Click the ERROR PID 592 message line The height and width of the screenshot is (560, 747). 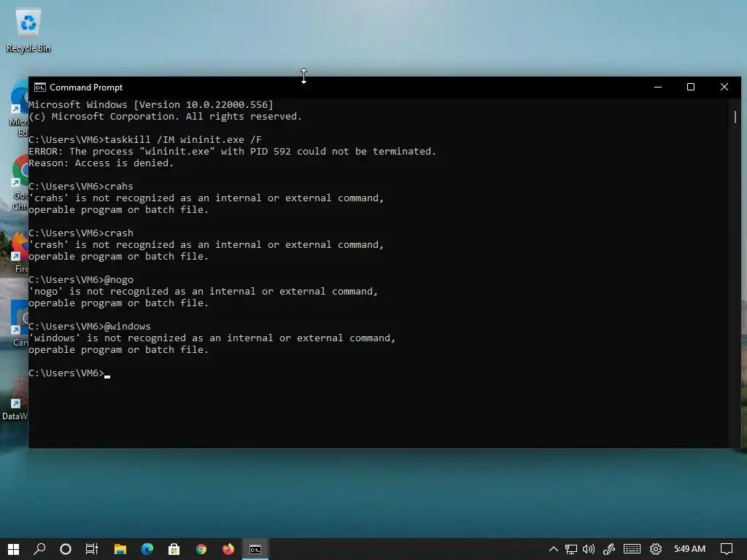click(233, 152)
